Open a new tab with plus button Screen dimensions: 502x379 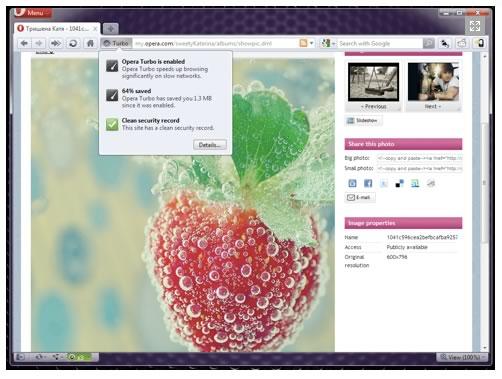110,29
